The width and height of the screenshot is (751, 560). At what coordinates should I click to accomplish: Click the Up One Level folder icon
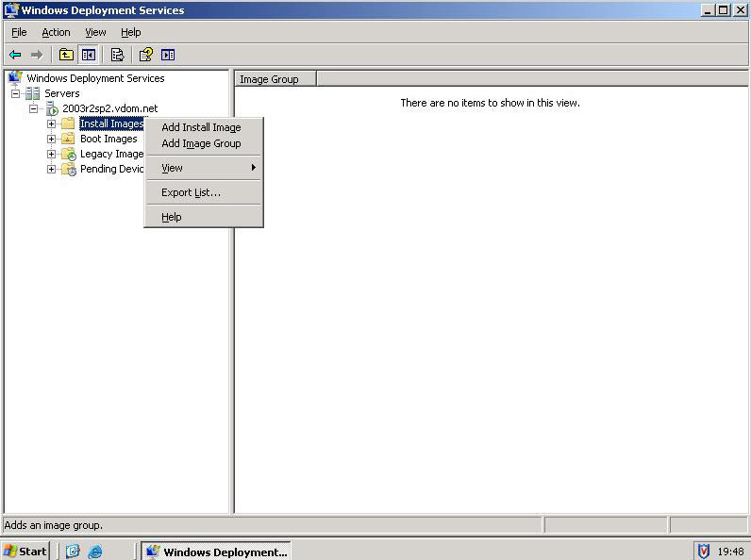(x=66, y=55)
